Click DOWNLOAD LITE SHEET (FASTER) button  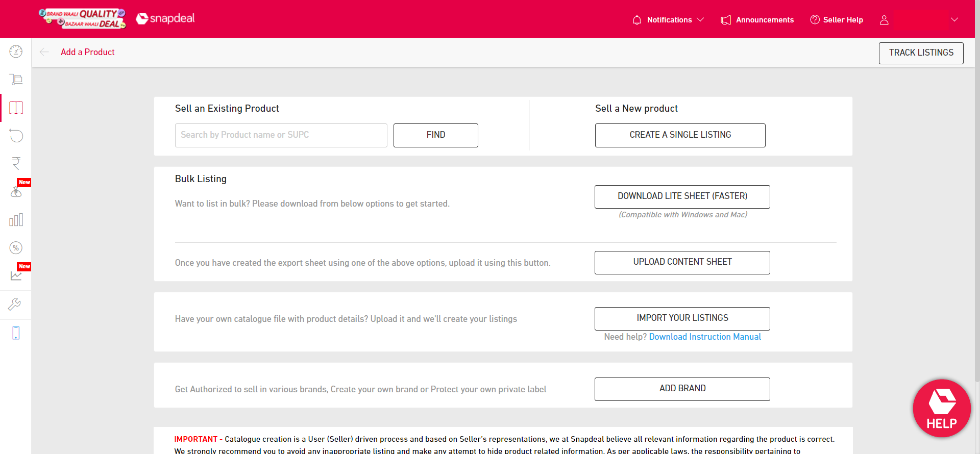[x=682, y=197]
